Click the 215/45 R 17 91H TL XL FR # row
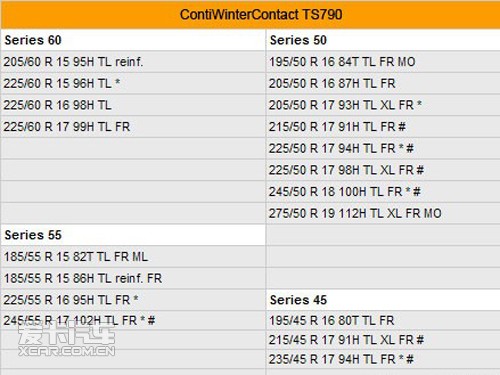Screen dimensions: 500x375 383,340
